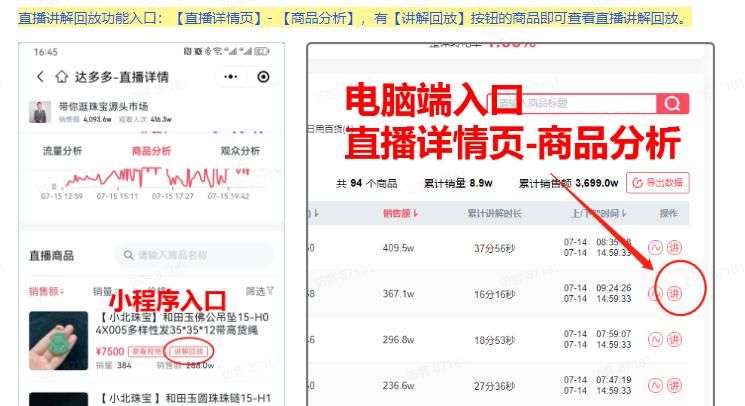Viewport: 745px width, 406px height.
Task: Click the 37分56秒 duration cell
Action: point(494,248)
